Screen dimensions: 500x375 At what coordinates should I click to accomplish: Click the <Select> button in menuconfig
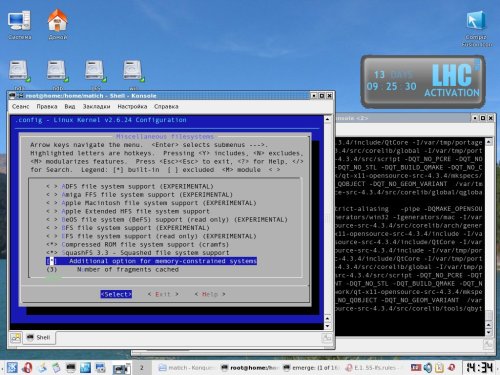pyautogui.click(x=116, y=294)
